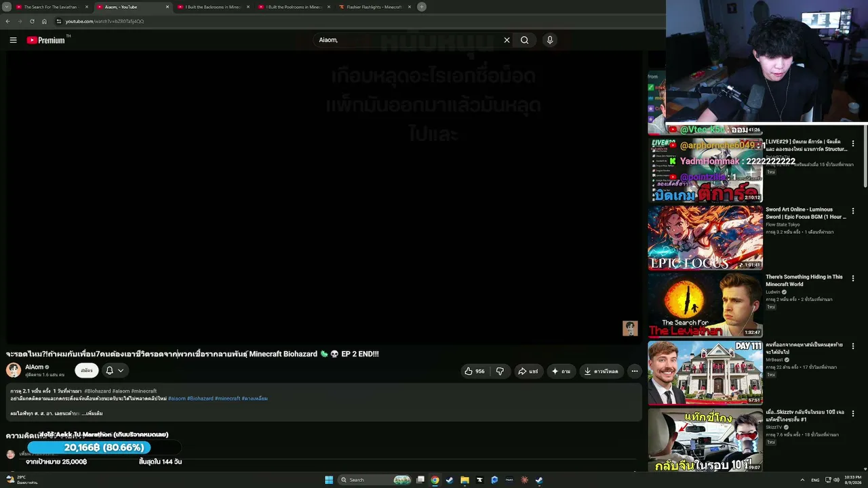The height and width of the screenshot is (488, 868).
Task: Open the tab search dropdown arrow
Action: tap(7, 7)
